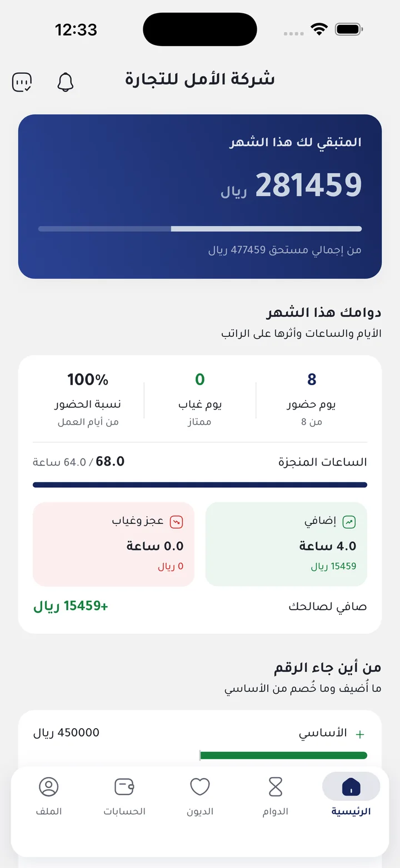Image resolution: width=400 pixels, height=868 pixels.
Task: Open the blue remaining balance card
Action: pyautogui.click(x=200, y=196)
